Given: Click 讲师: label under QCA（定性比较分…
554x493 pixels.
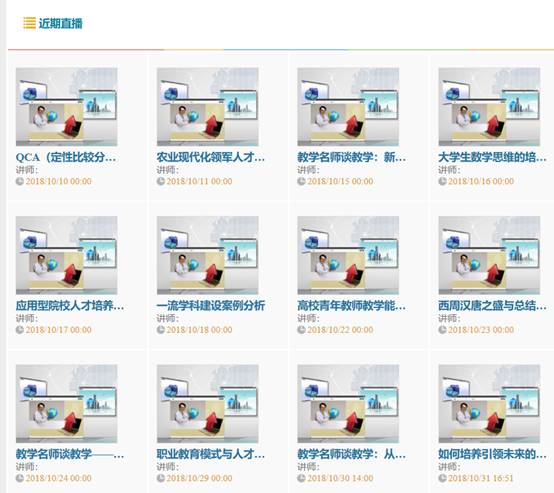Looking at the screenshot, I should (27, 170).
